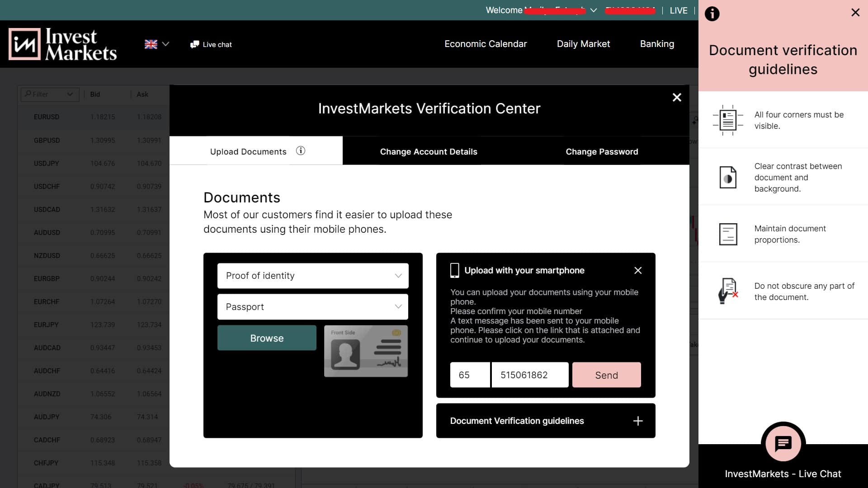Click the contrast guideline icon
The image size is (868, 488).
click(727, 177)
